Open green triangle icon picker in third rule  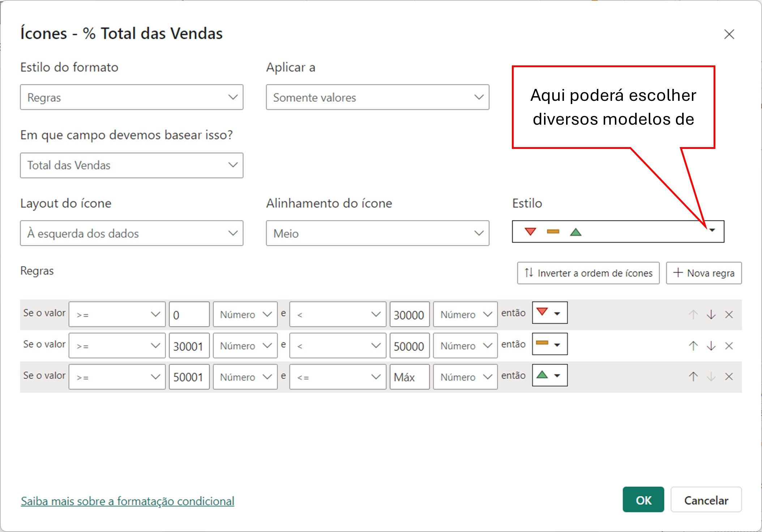tap(549, 376)
